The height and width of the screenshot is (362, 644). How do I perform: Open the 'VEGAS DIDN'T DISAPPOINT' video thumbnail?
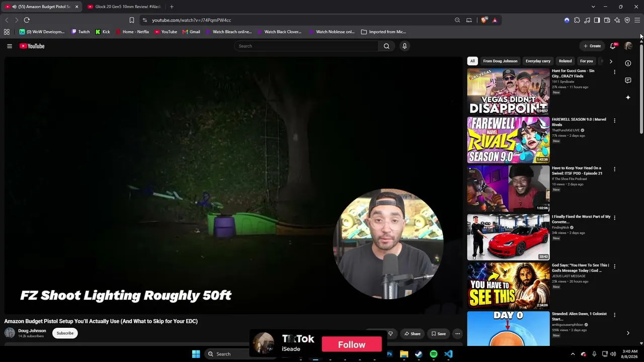pos(508,92)
